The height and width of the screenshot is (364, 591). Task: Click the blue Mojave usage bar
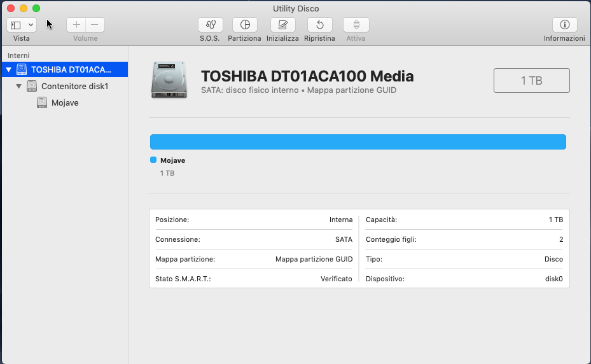358,142
